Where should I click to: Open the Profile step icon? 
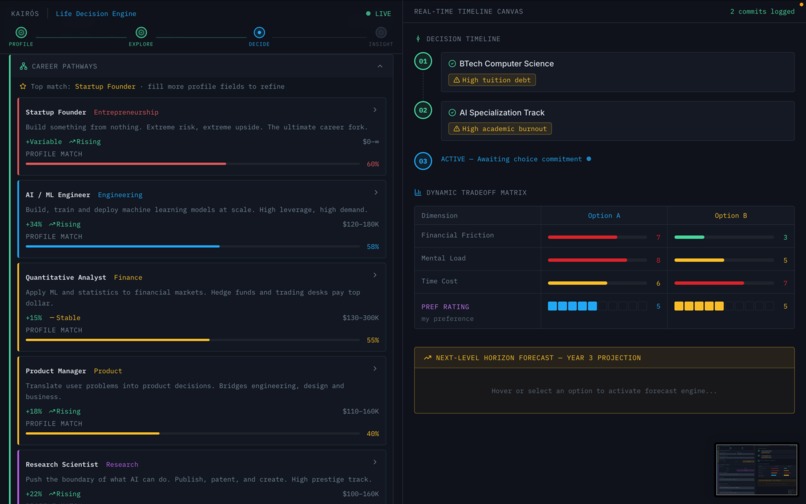click(21, 32)
